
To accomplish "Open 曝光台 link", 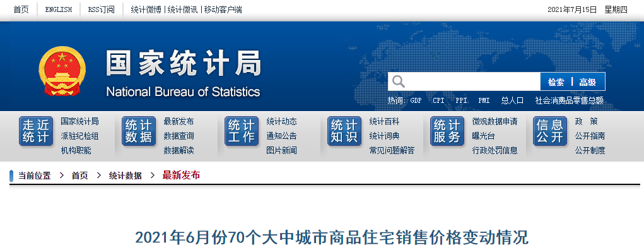I will pyautogui.click(x=483, y=136).
